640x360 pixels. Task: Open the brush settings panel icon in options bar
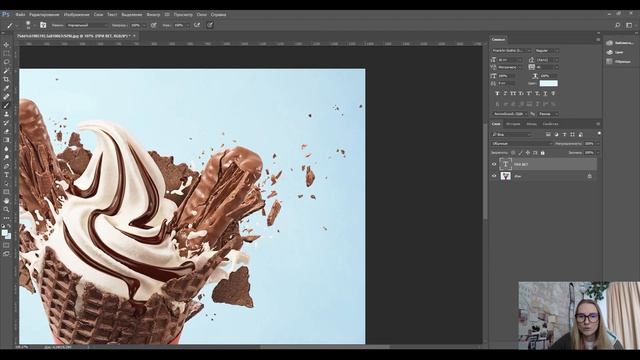[43, 25]
